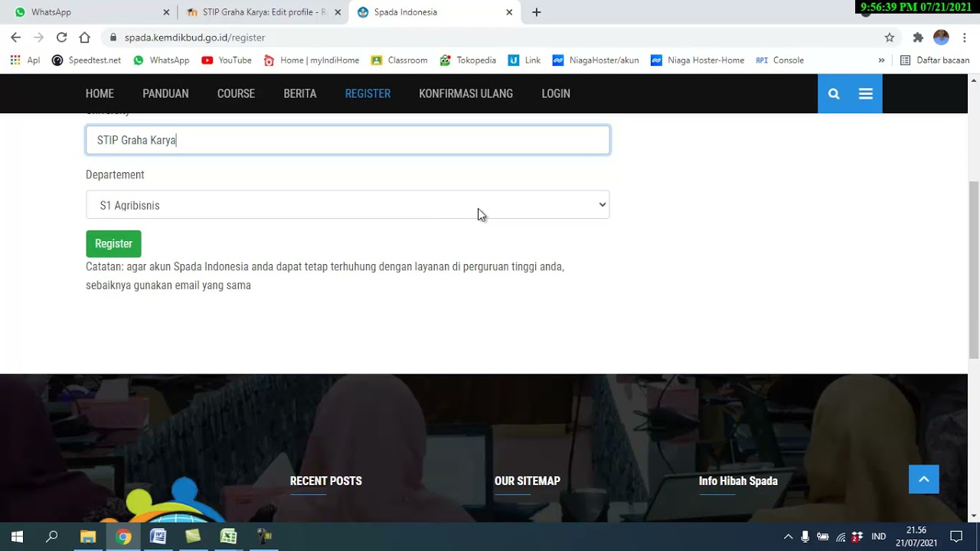Open Microsoft Excel from the taskbar
This screenshot has height=551, width=980.
click(228, 536)
